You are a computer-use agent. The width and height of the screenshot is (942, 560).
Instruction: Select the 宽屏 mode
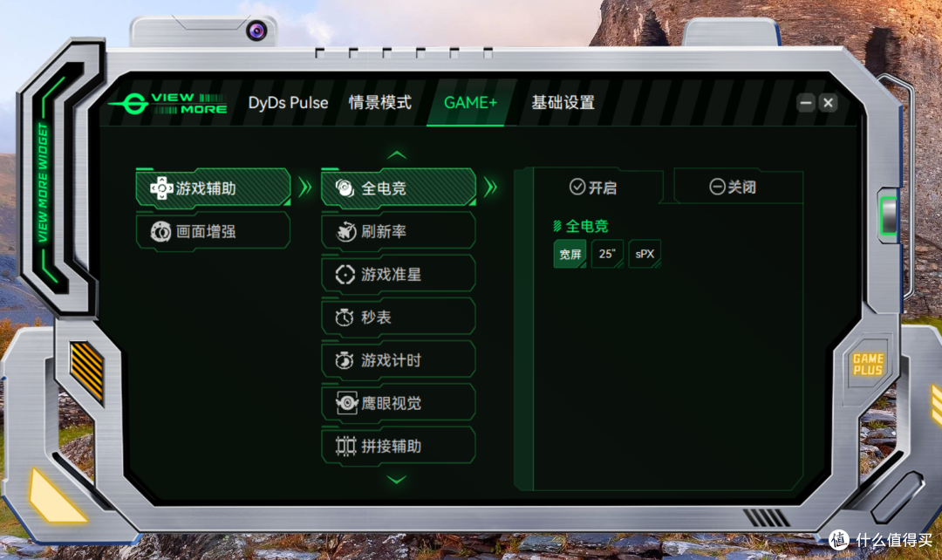(570, 254)
